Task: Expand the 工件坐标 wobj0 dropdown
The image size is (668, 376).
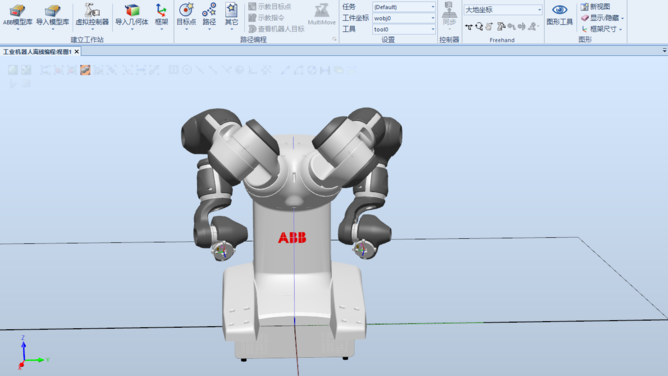Action: pos(404,18)
